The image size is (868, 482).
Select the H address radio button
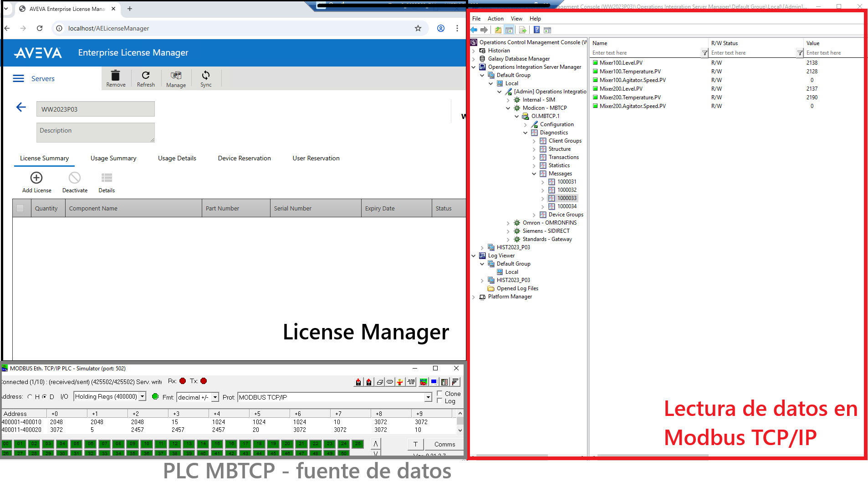click(x=30, y=397)
